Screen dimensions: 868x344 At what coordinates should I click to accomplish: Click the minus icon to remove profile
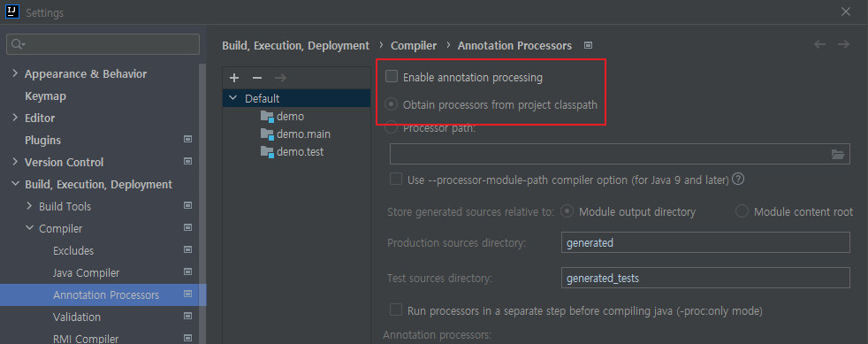click(257, 78)
